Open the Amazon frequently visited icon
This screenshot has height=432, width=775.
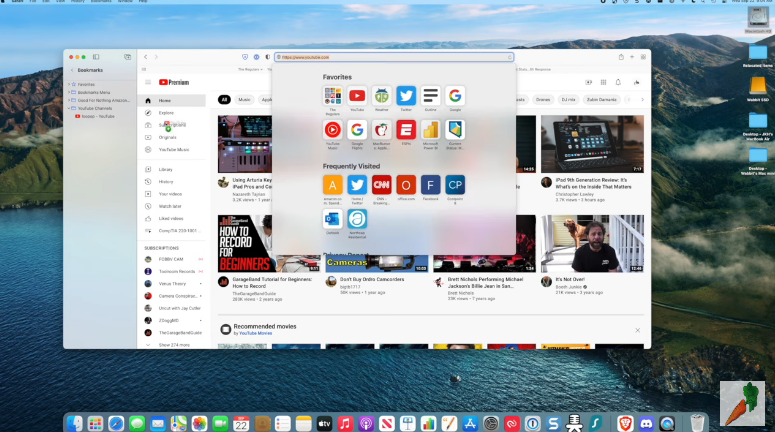tap(333, 185)
